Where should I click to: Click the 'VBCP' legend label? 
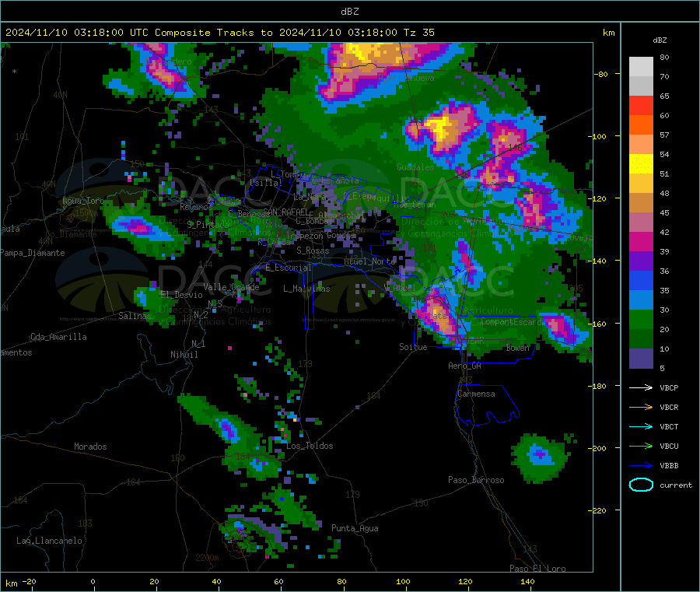669,387
